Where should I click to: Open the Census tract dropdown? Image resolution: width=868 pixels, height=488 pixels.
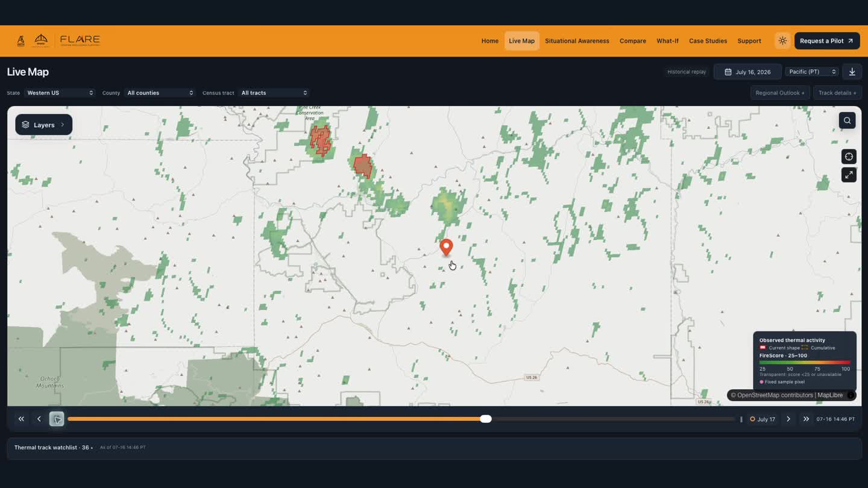274,93
